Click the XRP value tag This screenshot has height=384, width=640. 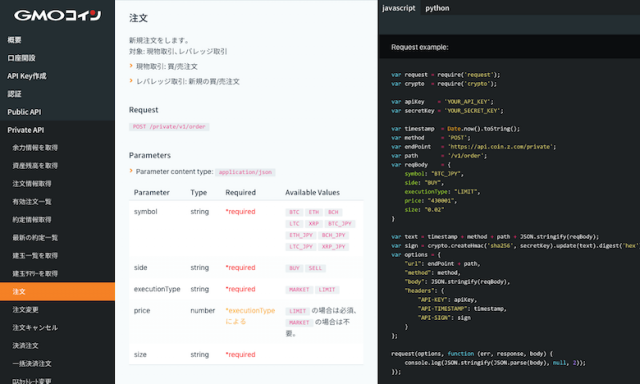click(314, 224)
